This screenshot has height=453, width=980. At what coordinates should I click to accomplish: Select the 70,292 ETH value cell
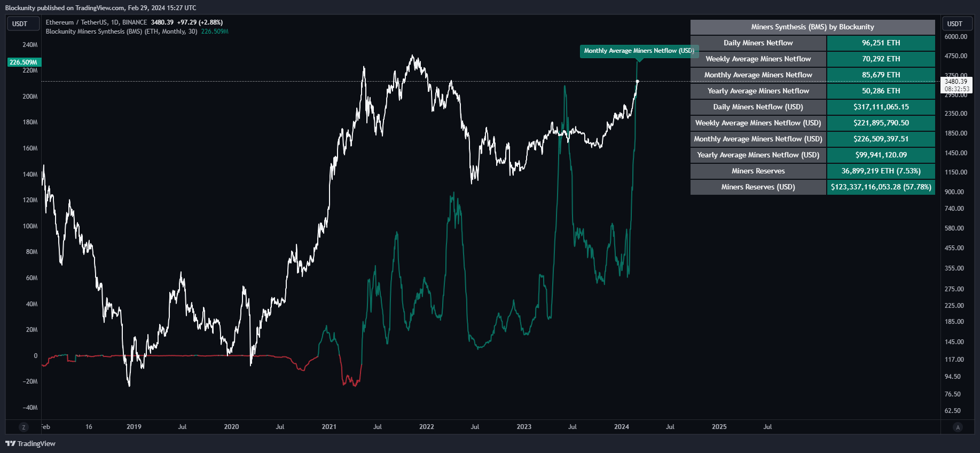tap(881, 59)
